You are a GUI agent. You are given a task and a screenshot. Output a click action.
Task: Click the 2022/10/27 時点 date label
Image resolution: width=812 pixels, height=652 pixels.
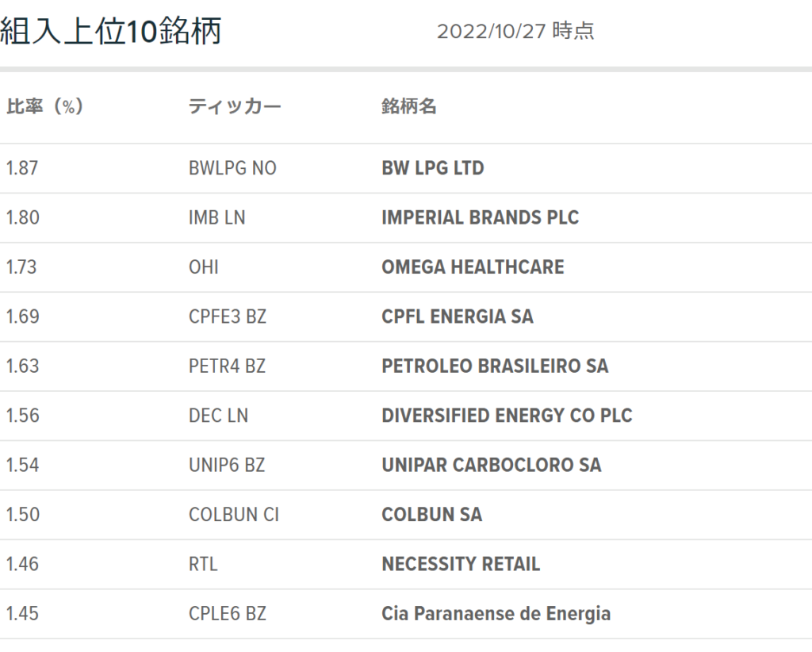(x=515, y=32)
